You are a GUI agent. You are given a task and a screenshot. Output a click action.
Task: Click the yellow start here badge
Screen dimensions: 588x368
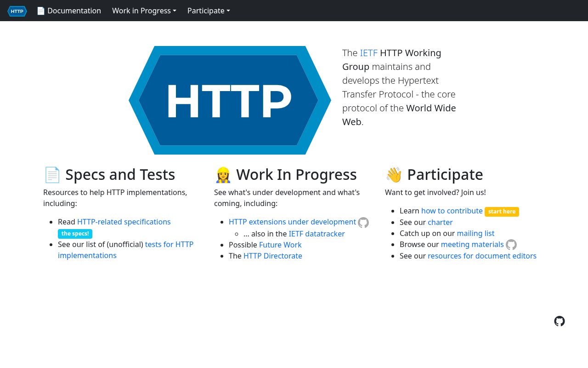tap(502, 211)
